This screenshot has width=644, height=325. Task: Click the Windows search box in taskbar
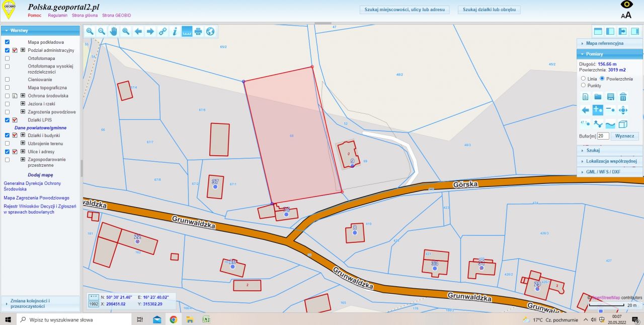[74, 319]
